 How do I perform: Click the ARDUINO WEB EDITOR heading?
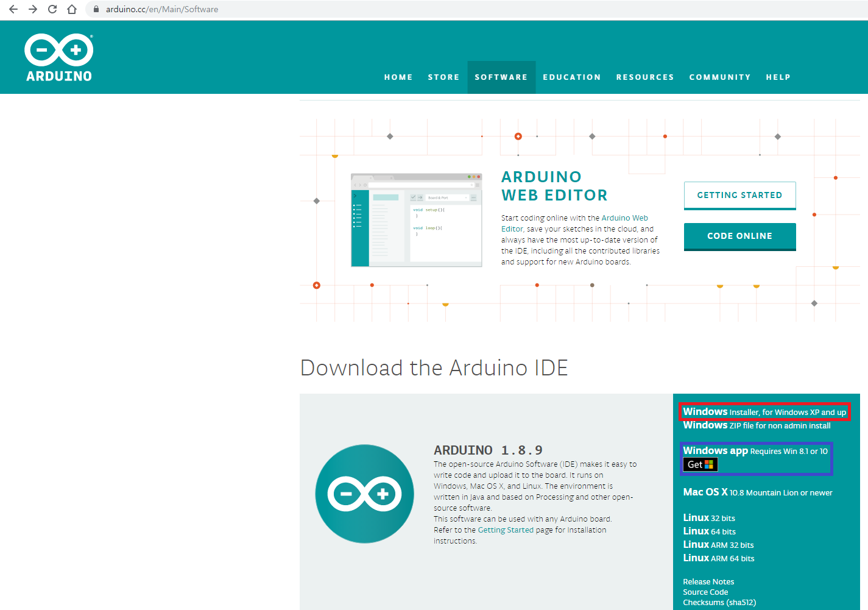(x=554, y=186)
